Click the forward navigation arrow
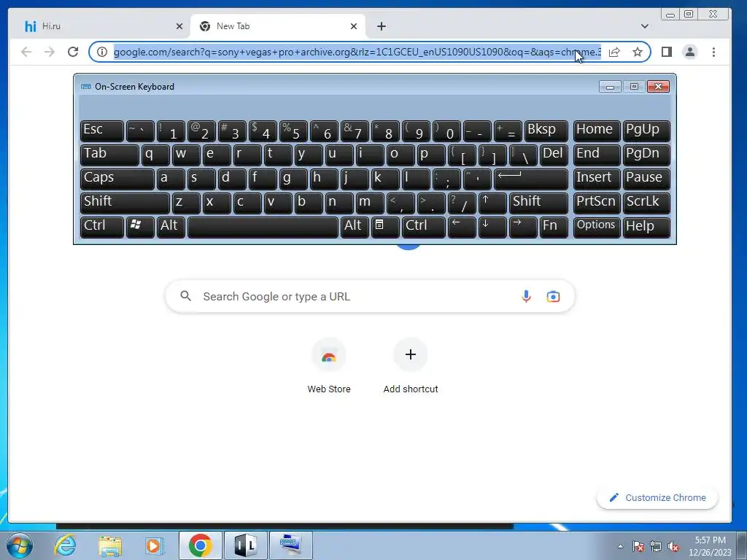Image resolution: width=747 pixels, height=560 pixels. (x=50, y=52)
